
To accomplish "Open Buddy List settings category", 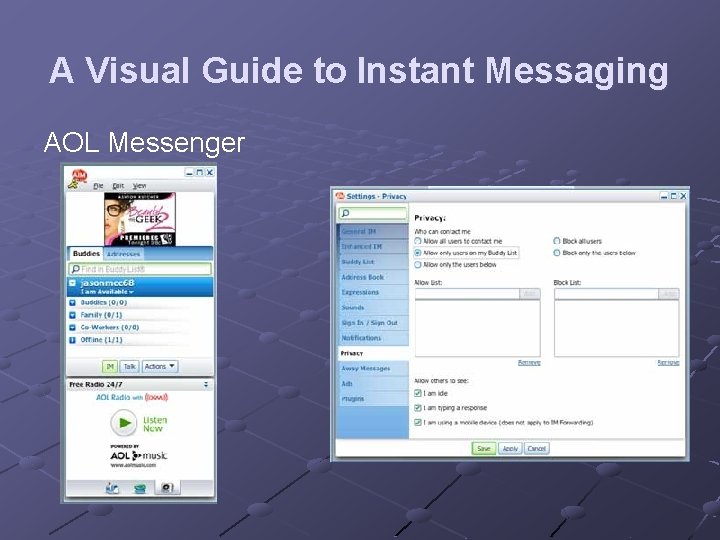I will click(x=373, y=262).
